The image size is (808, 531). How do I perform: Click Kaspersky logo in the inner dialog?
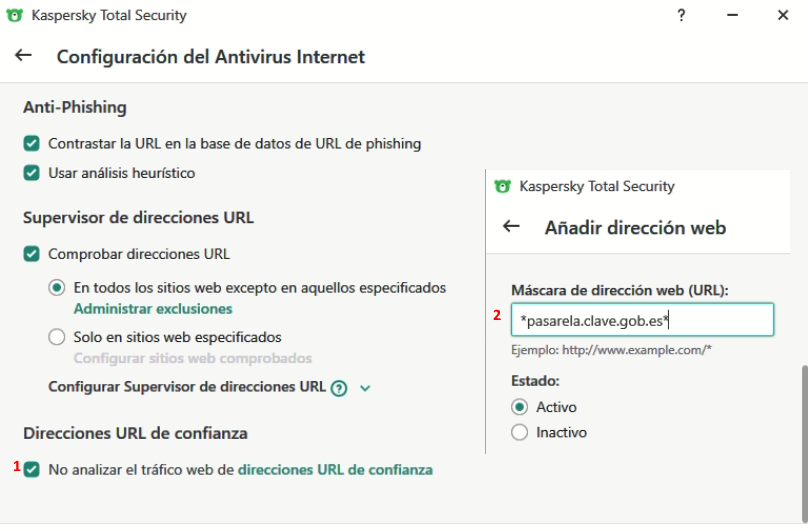click(502, 186)
